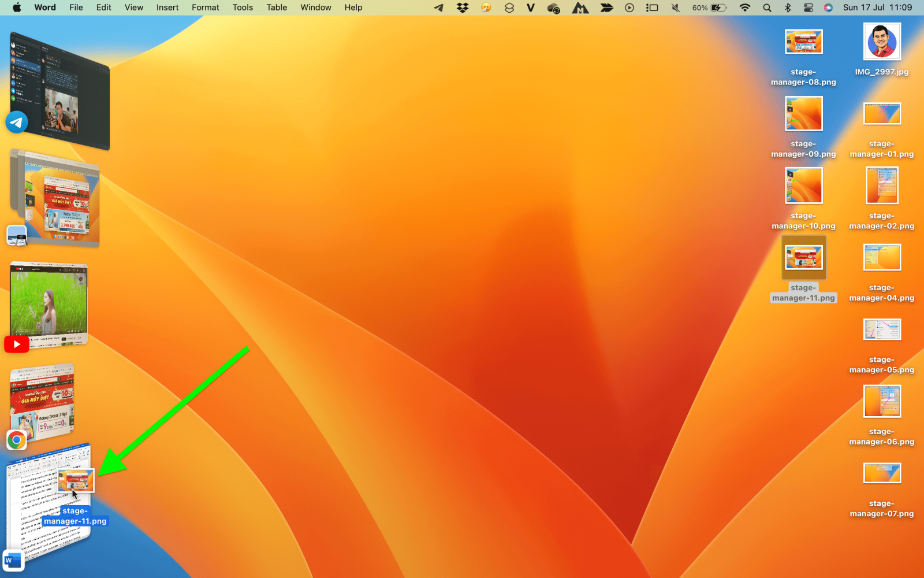
Task: Select the stage-manager-04.png desktop thumbnail
Action: (881, 257)
